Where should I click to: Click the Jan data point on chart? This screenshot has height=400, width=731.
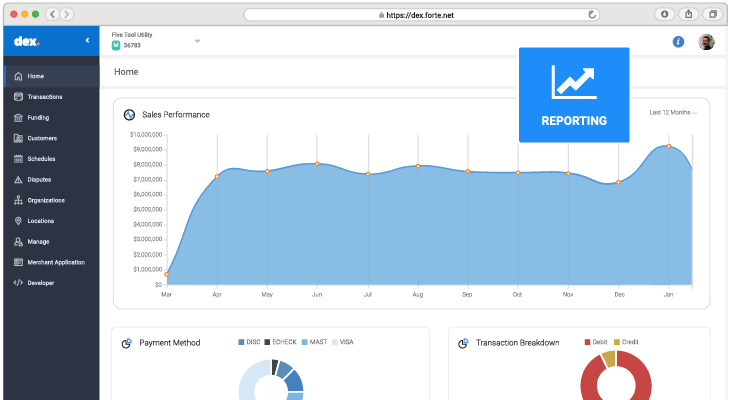point(669,146)
